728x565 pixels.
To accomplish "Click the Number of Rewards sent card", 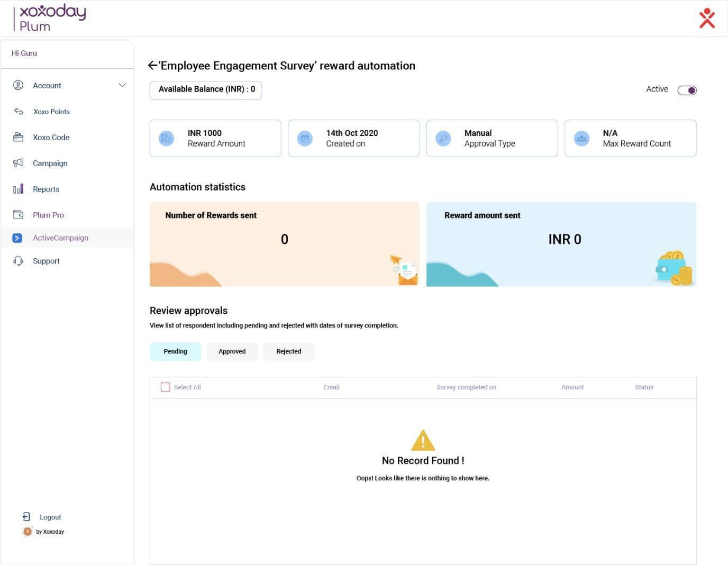I will pyautogui.click(x=284, y=244).
